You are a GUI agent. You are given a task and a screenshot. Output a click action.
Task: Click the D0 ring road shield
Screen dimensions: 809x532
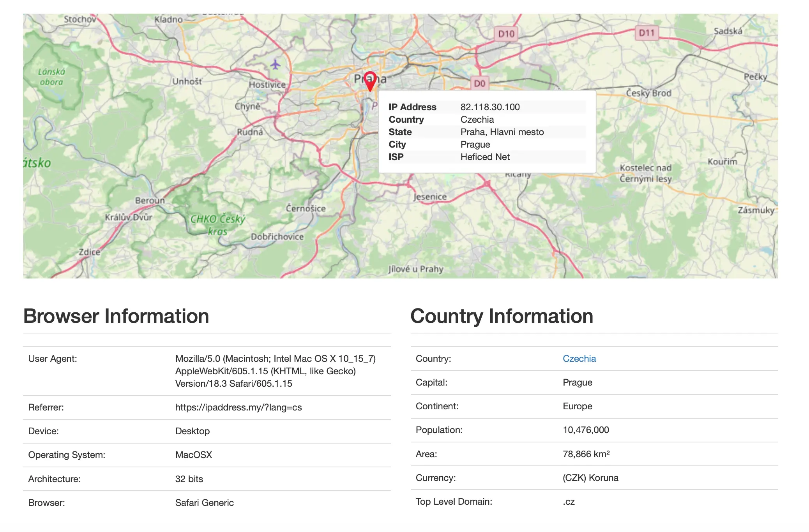(479, 83)
